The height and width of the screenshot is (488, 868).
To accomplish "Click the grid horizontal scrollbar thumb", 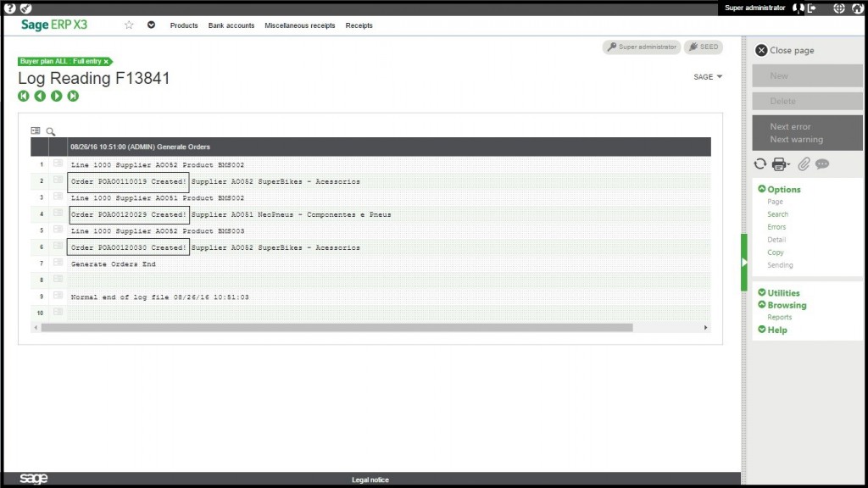I will (337, 328).
